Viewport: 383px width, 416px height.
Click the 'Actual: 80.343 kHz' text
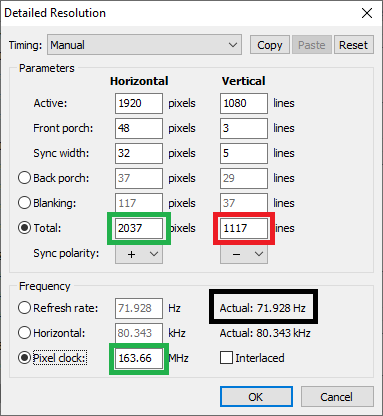(265, 333)
